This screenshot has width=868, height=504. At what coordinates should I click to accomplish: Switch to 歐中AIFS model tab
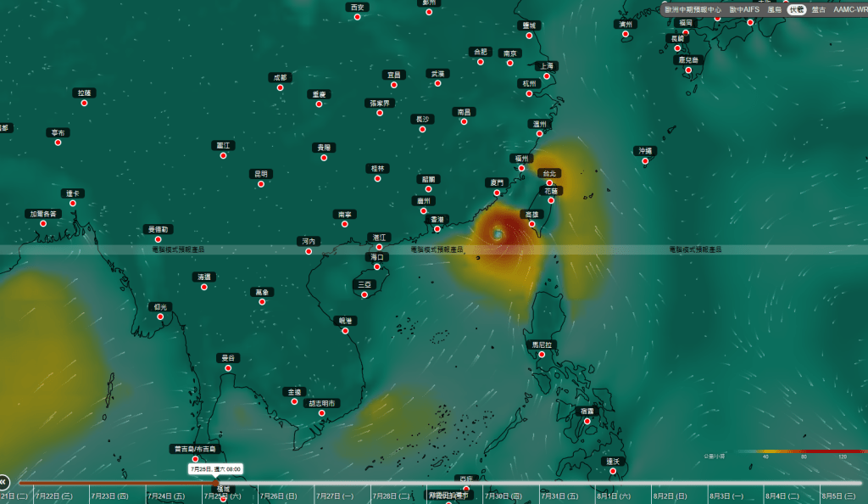click(x=744, y=10)
